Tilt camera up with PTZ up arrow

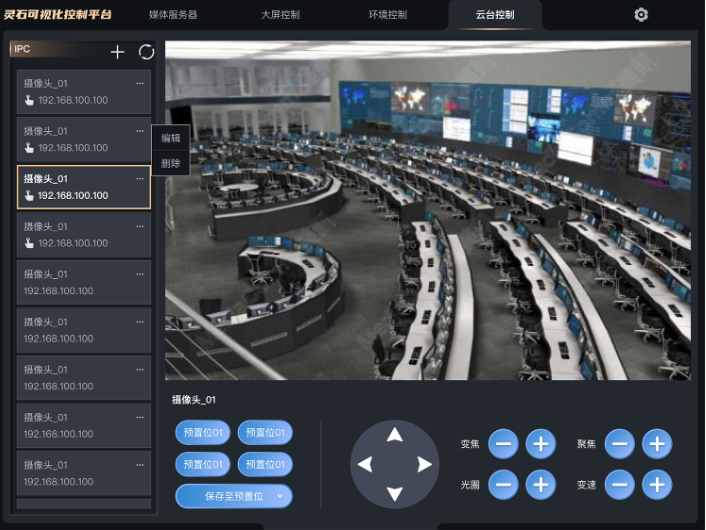394,435
